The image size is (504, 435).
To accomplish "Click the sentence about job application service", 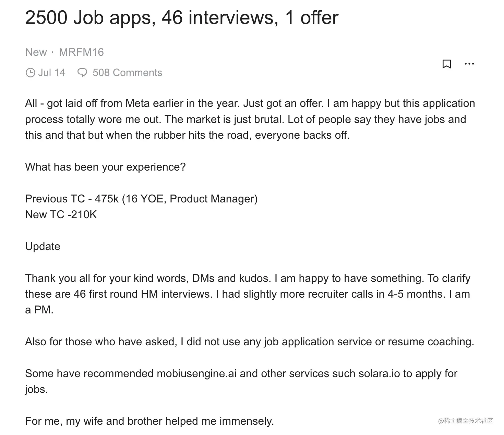I will [x=250, y=341].
